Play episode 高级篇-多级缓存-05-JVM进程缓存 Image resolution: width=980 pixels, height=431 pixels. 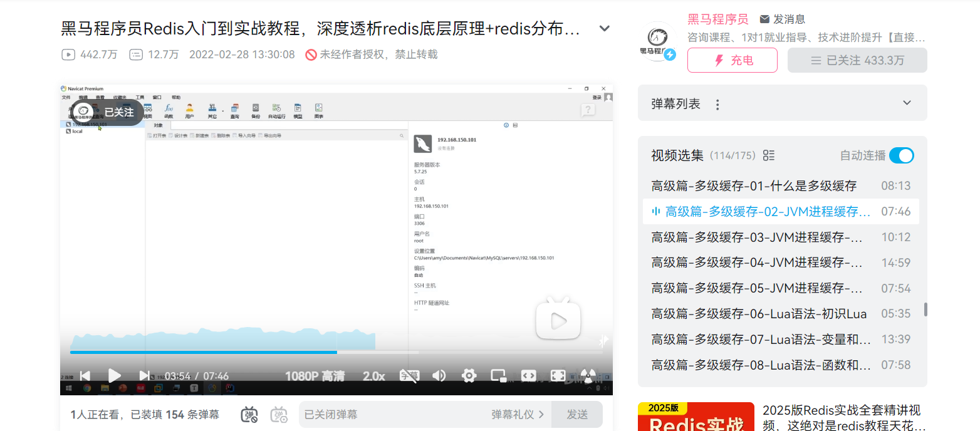781,288
